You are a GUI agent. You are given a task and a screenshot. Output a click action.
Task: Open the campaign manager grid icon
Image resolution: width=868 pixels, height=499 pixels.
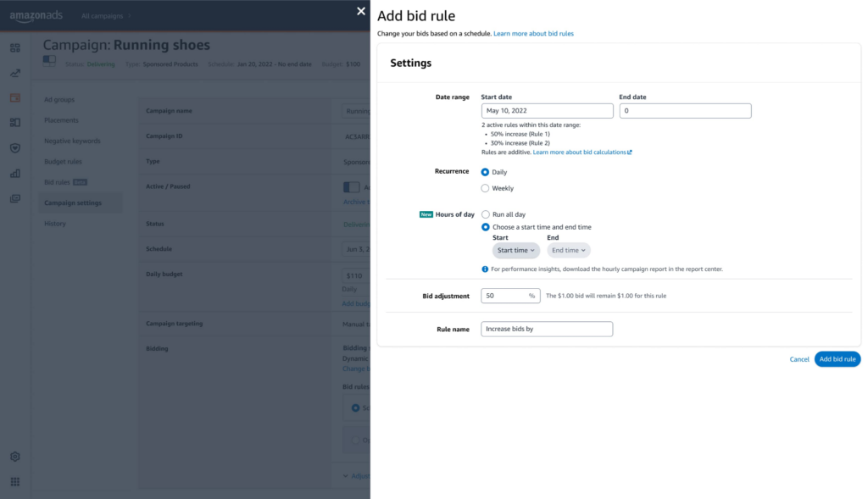point(14,48)
